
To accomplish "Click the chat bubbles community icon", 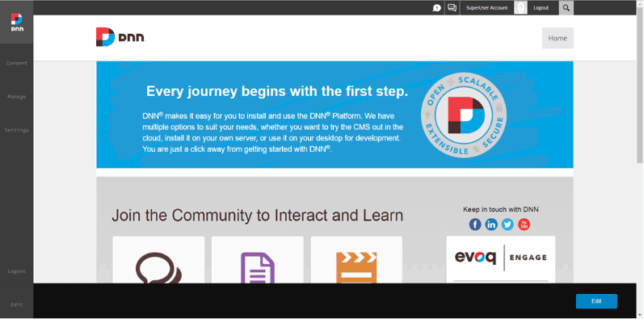I will coord(158,267).
